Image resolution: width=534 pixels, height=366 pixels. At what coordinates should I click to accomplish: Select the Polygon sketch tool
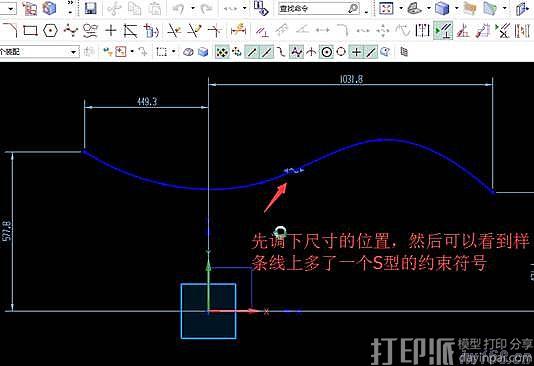(50, 31)
